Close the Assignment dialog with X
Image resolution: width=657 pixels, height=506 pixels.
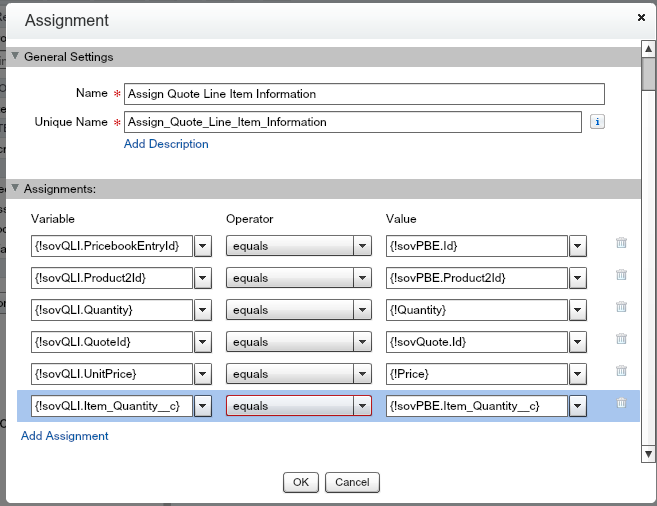point(641,18)
